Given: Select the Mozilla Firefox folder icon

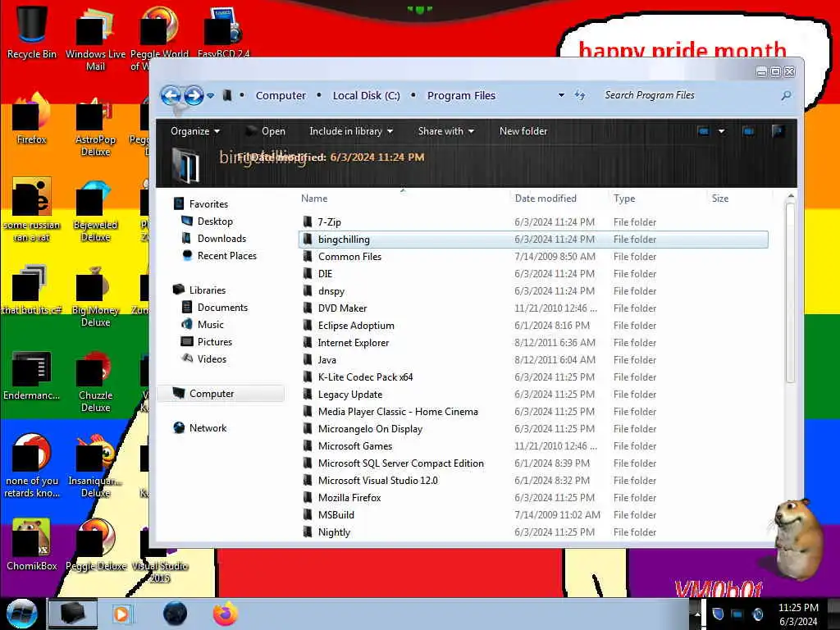Looking at the screenshot, I should pyautogui.click(x=308, y=498).
